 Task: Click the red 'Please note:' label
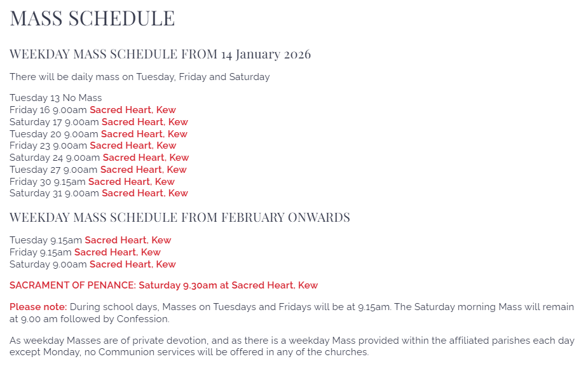[x=38, y=307]
